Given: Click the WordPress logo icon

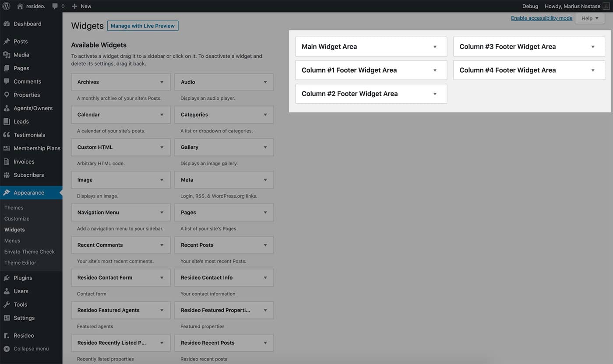Looking at the screenshot, I should [x=7, y=6].
